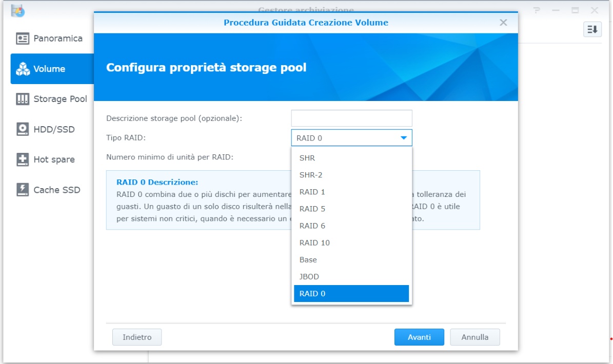Select JBOD from RAID type list

309,276
